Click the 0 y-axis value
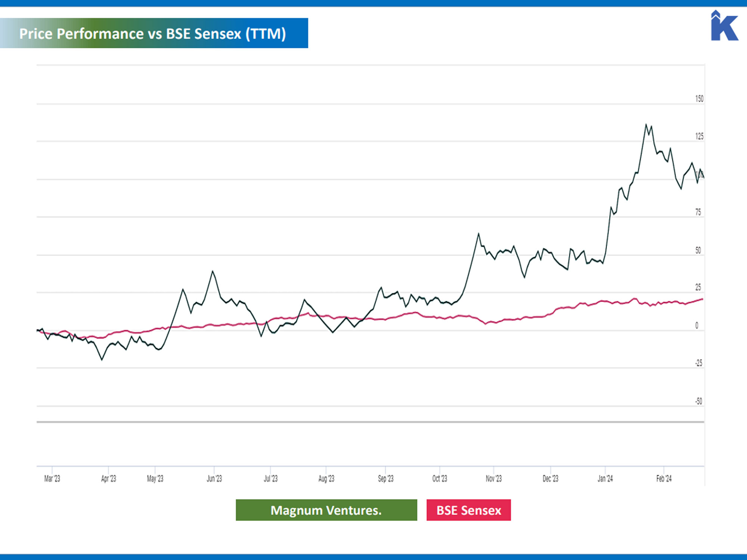 pos(697,326)
